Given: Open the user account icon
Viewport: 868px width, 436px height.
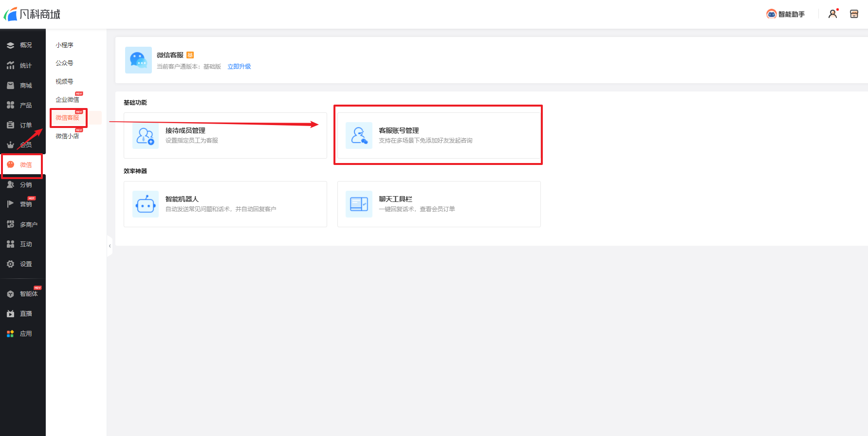Looking at the screenshot, I should pos(833,14).
